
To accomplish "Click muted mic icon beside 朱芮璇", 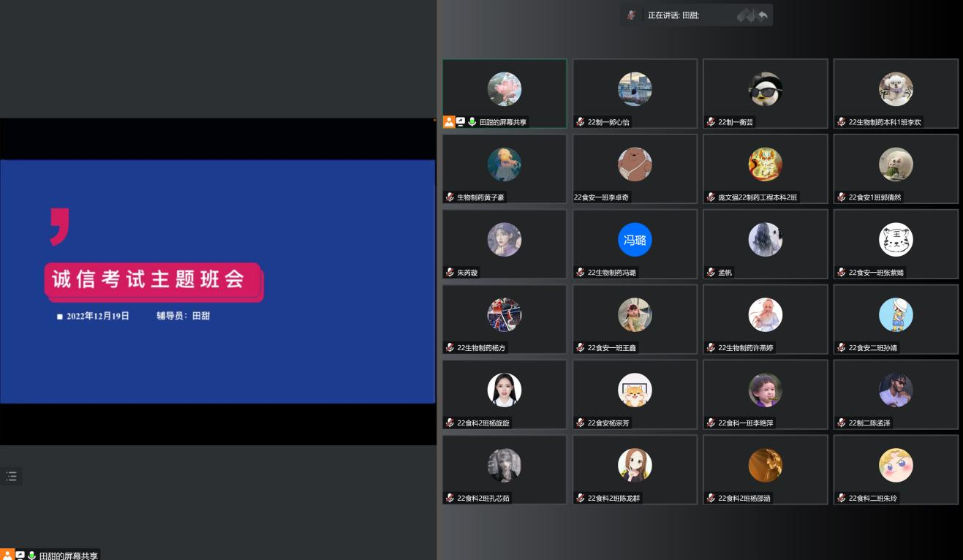I will 450,273.
